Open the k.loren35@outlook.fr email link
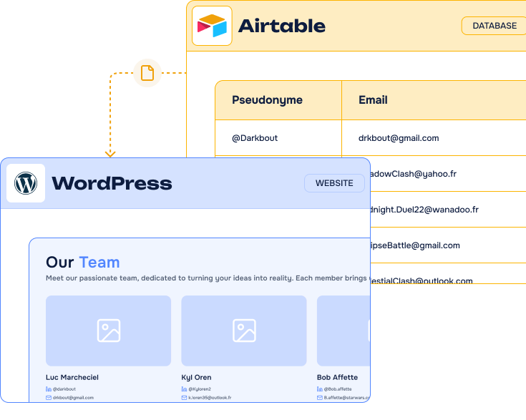This screenshot has height=420, width=526. pos(210,398)
